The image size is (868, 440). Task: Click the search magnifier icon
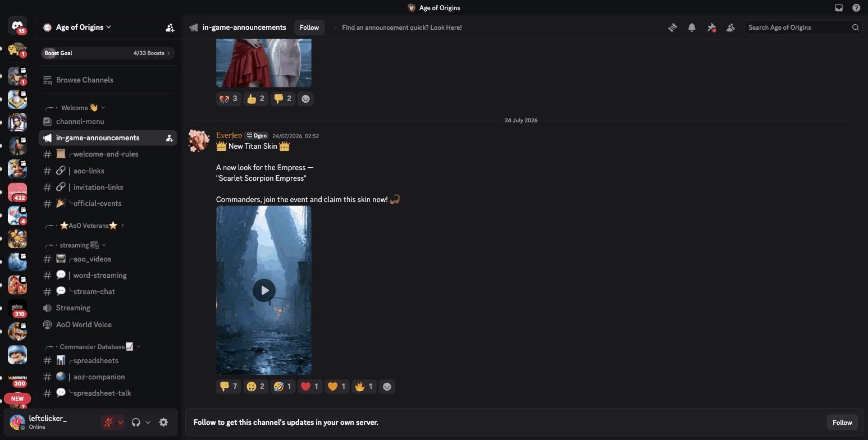click(856, 27)
